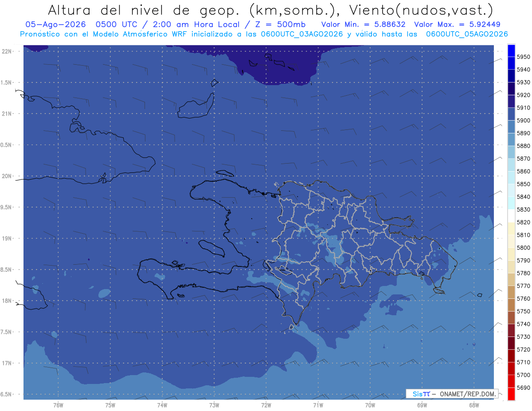The image size is (532, 411).
Task: Click the '9.5N' latitude label
Action: [x=7, y=207]
